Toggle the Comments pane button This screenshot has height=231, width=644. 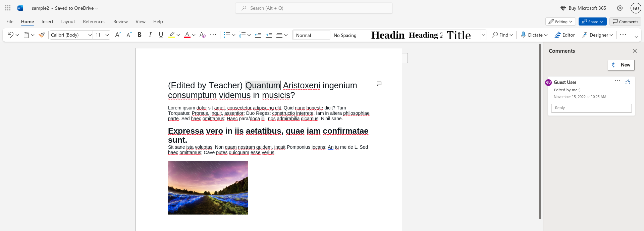(x=625, y=21)
